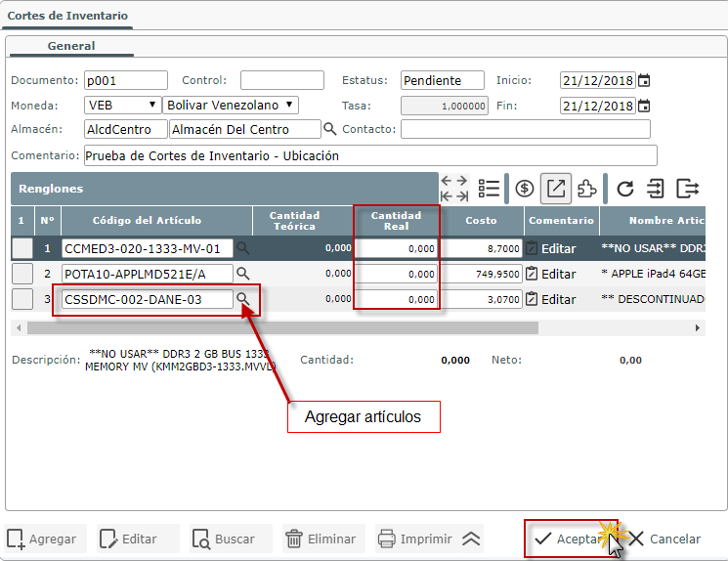The height and width of the screenshot is (561, 728).
Task: Switch to the General tab
Action: (x=71, y=46)
